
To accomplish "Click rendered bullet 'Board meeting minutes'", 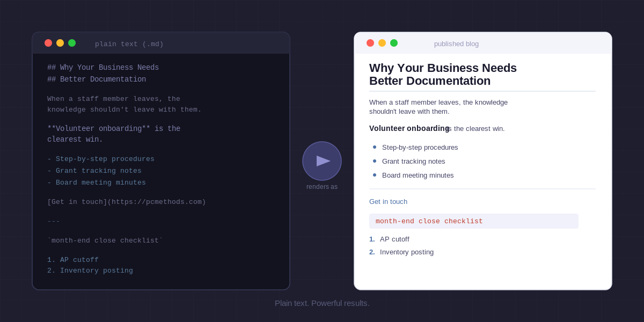I will pos(418,175).
